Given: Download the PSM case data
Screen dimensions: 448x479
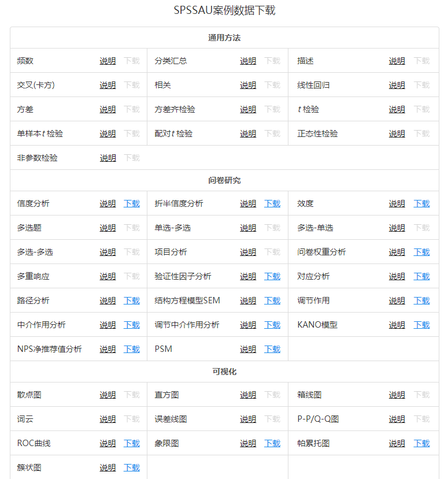Looking at the screenshot, I should [x=272, y=349].
